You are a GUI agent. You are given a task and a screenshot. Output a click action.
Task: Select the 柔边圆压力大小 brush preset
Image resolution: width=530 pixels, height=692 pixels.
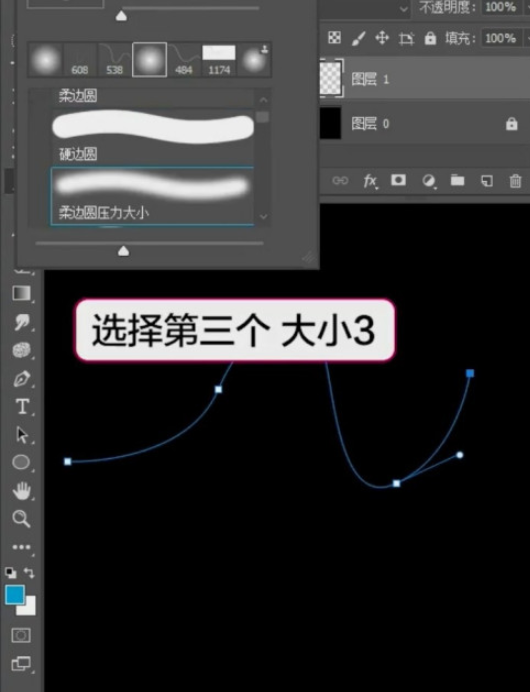(152, 196)
